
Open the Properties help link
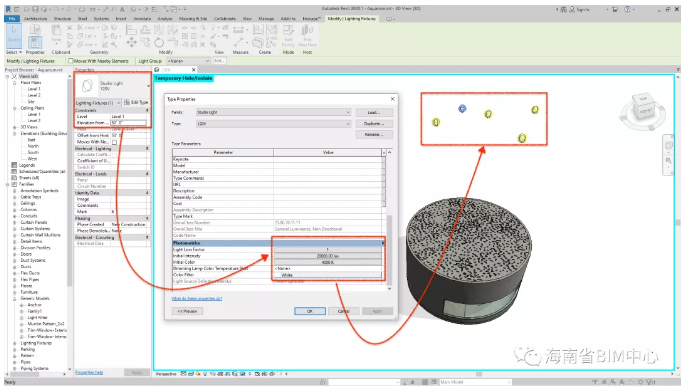pos(89,372)
